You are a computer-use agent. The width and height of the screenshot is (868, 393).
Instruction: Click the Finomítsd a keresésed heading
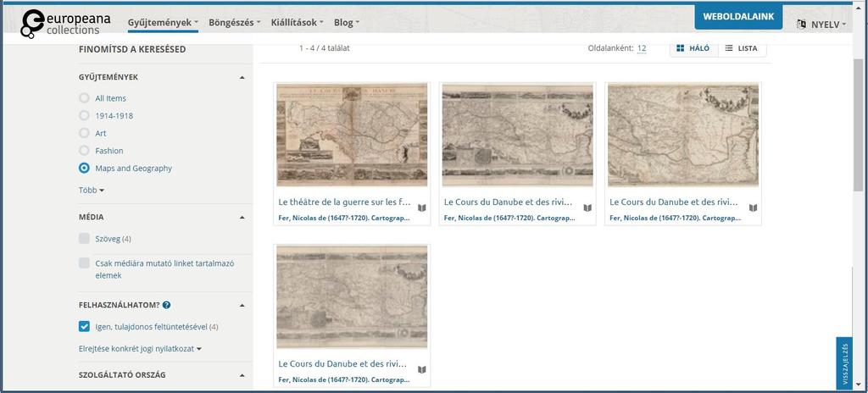132,49
